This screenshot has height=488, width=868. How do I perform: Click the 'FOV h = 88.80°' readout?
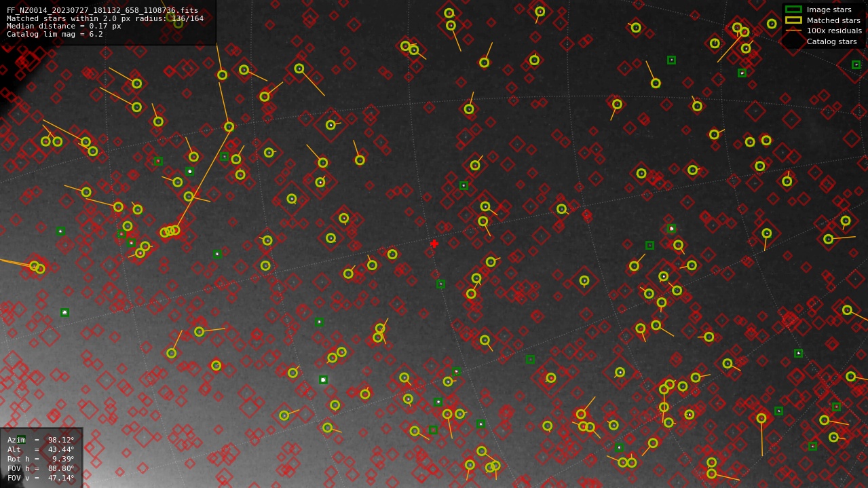pos(41,468)
